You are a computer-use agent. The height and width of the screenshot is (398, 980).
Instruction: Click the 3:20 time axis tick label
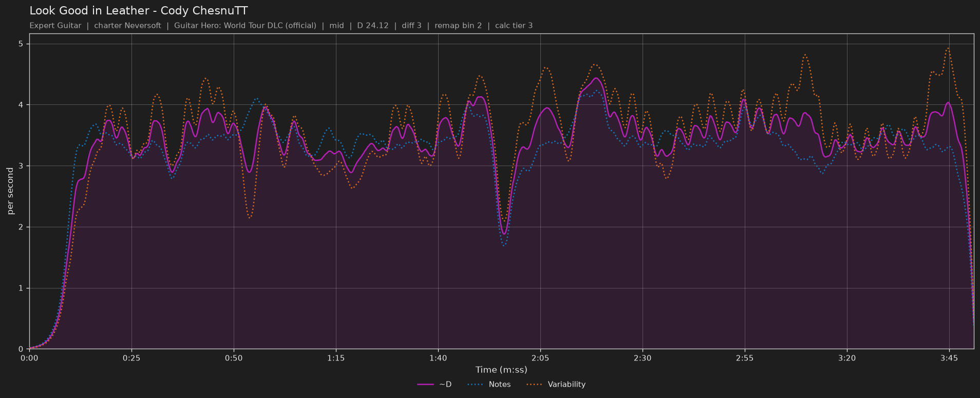coord(847,358)
